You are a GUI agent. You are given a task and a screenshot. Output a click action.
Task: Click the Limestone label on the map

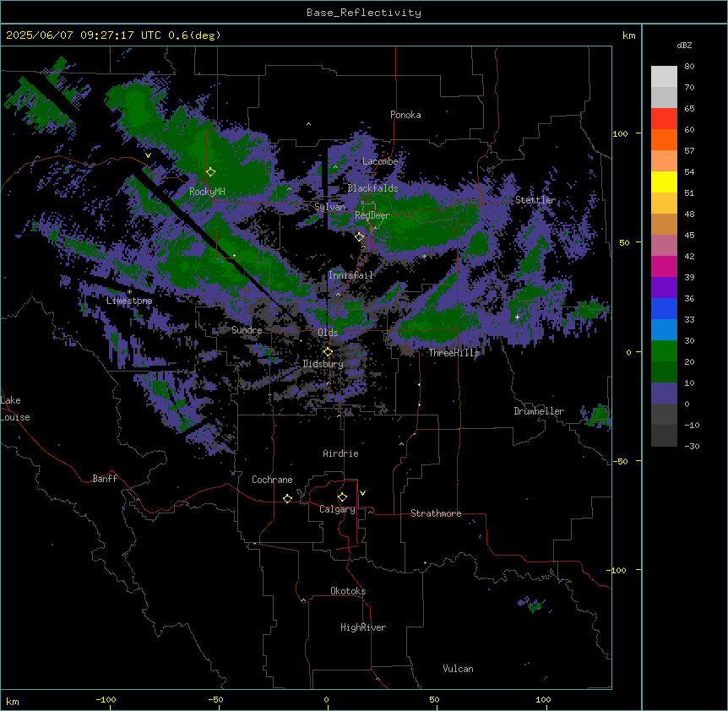coord(129,301)
